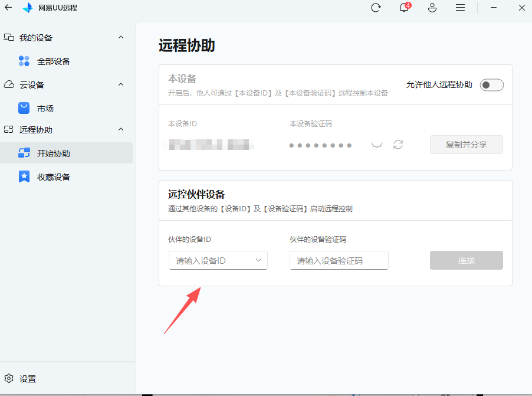Select 收藏设备 in sidebar

coord(66,177)
